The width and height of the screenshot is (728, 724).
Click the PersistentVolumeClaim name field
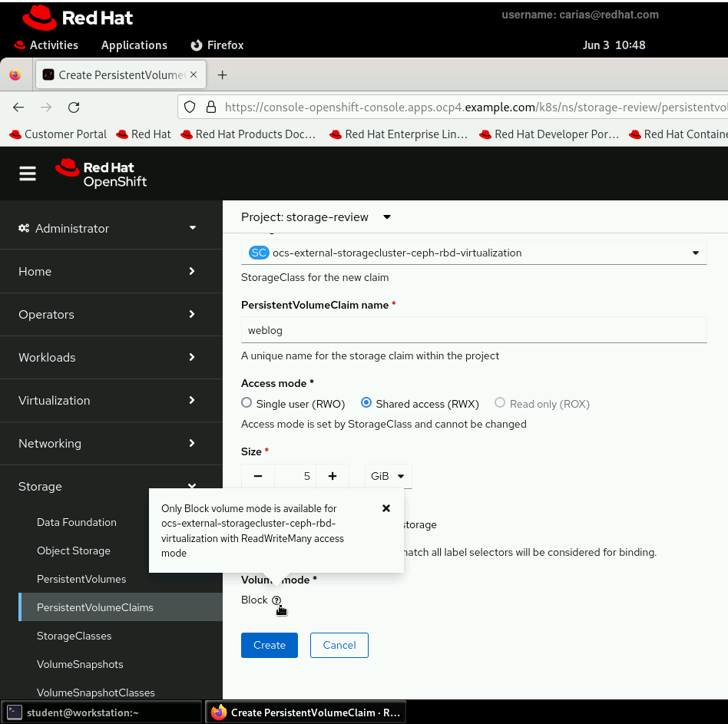(x=474, y=330)
